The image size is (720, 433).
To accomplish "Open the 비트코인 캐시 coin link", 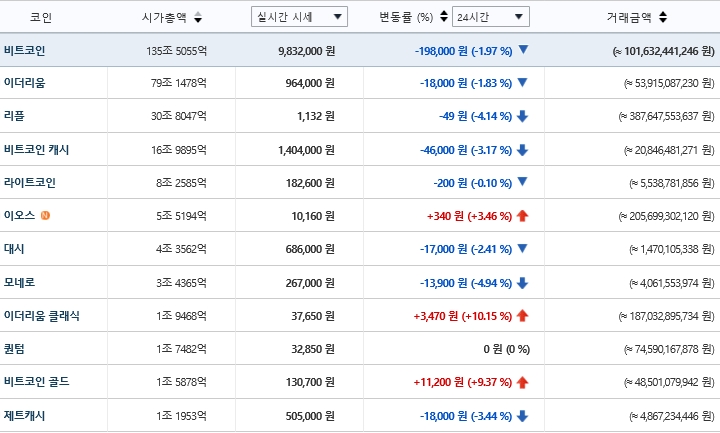I will [36, 150].
